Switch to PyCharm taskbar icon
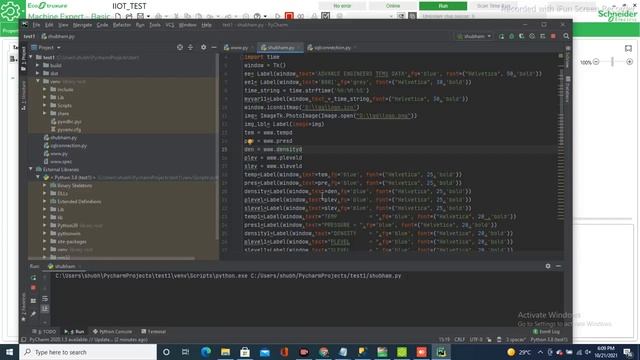Viewport: 640px width, 360px height. point(441,352)
